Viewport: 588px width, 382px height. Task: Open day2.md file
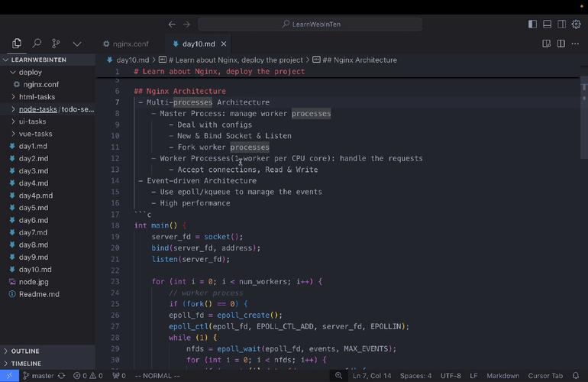pyautogui.click(x=47, y=159)
